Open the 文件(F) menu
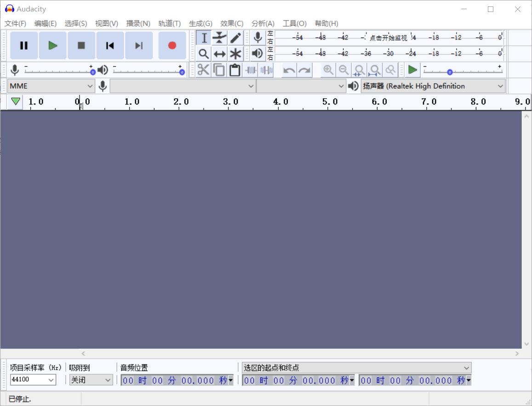532x406 pixels. [15, 23]
